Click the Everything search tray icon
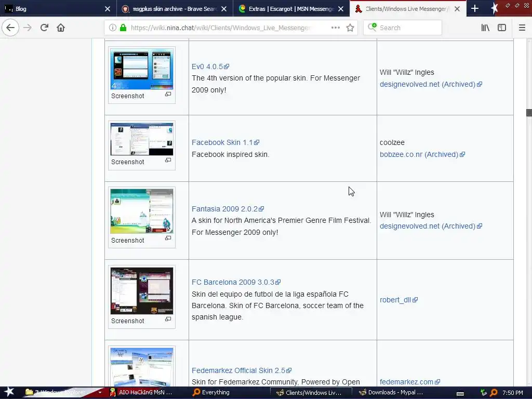The width and height of the screenshot is (532, 399). click(494, 393)
